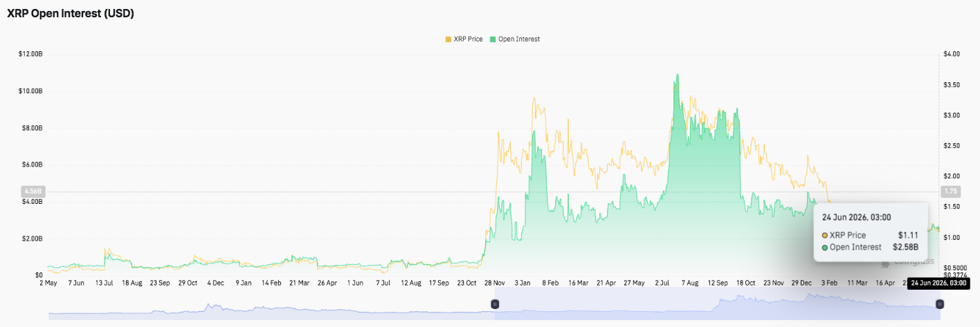Click the 8 Feb date label on x-axis
980x327 pixels.
click(x=550, y=283)
